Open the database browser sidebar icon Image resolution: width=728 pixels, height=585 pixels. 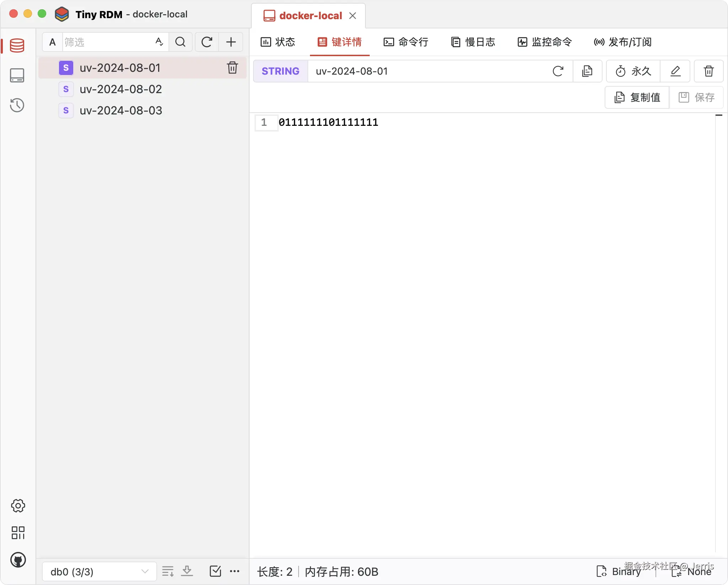(x=17, y=45)
